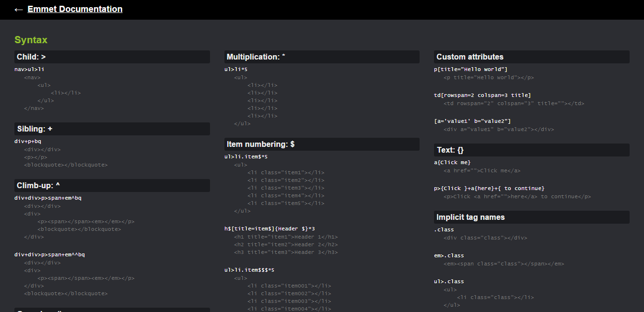The height and width of the screenshot is (312, 644).
Task: Click the </nav> closing tag line
Action: click(x=34, y=108)
